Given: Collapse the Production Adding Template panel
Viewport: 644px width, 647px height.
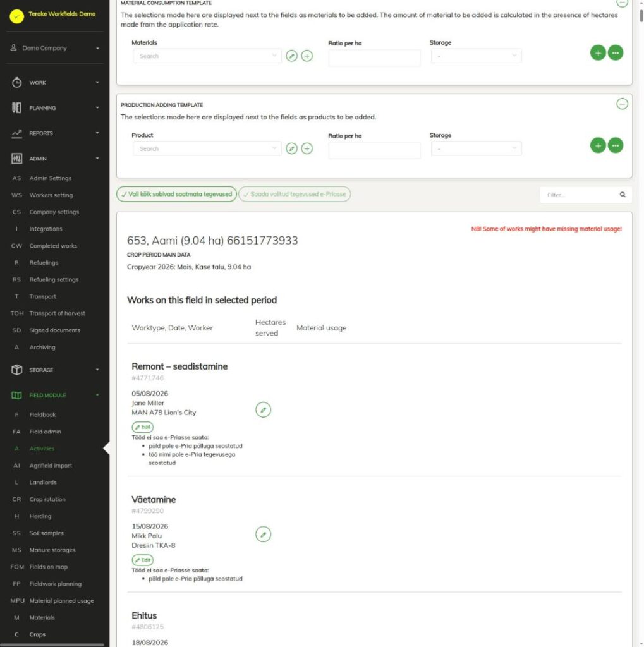Looking at the screenshot, I should coord(622,104).
